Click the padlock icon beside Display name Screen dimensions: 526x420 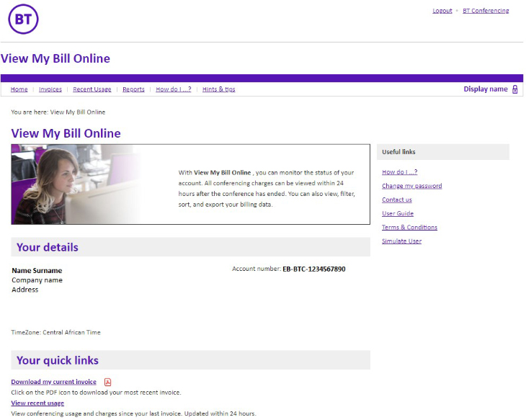pyautogui.click(x=515, y=89)
